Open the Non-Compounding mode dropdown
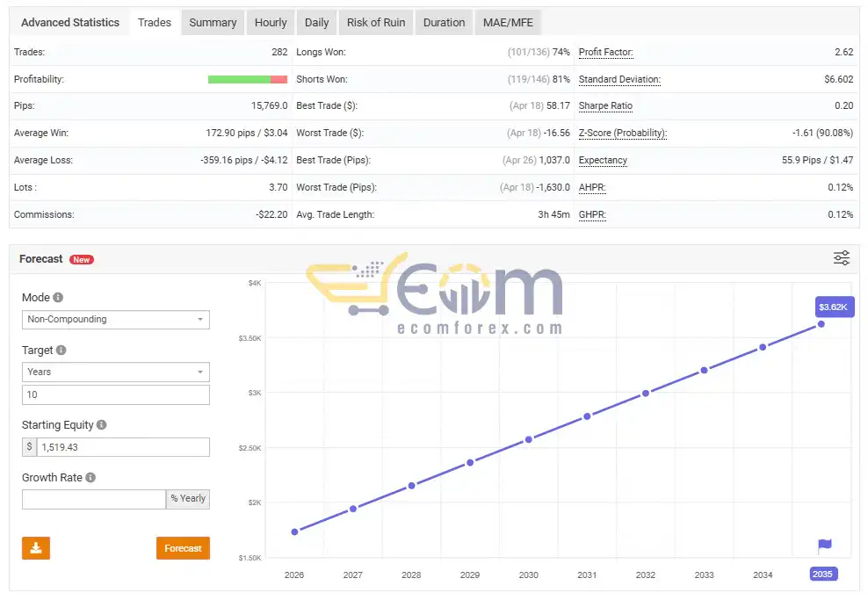Viewport: 868px width, 600px height. tap(116, 320)
